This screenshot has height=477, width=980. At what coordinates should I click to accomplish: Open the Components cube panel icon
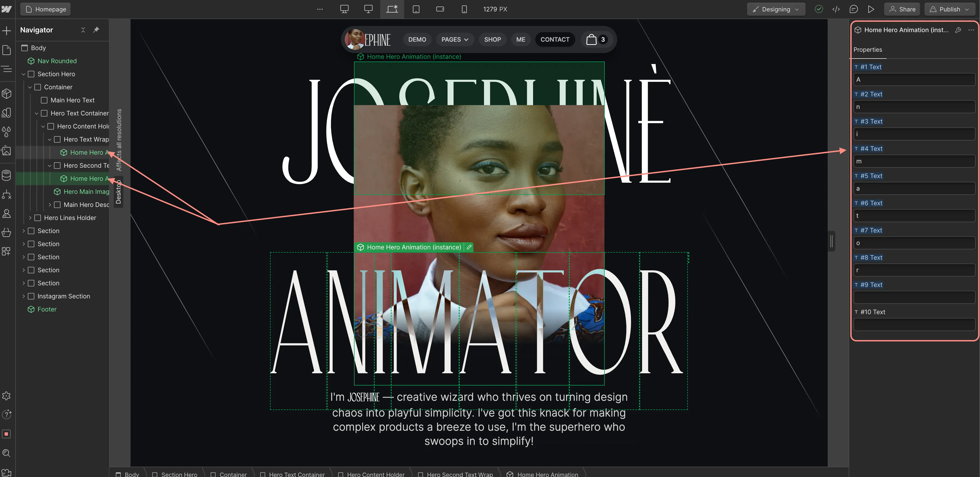click(x=7, y=93)
